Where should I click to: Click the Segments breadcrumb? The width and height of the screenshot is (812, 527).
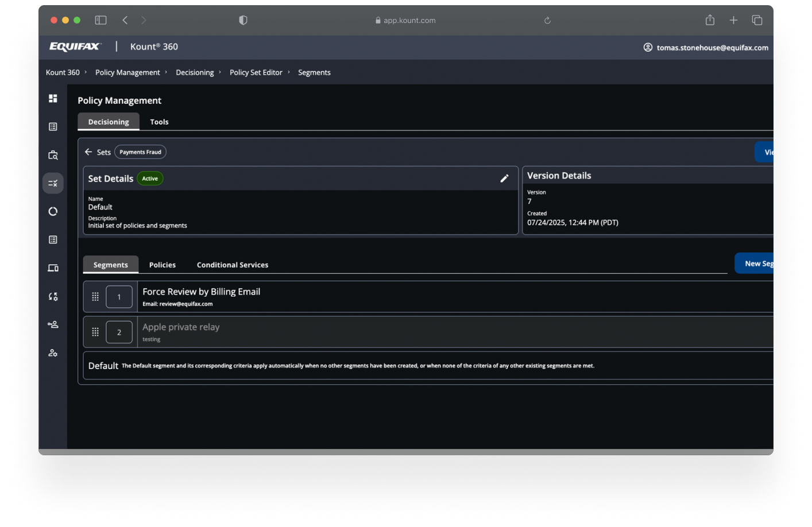pos(314,72)
